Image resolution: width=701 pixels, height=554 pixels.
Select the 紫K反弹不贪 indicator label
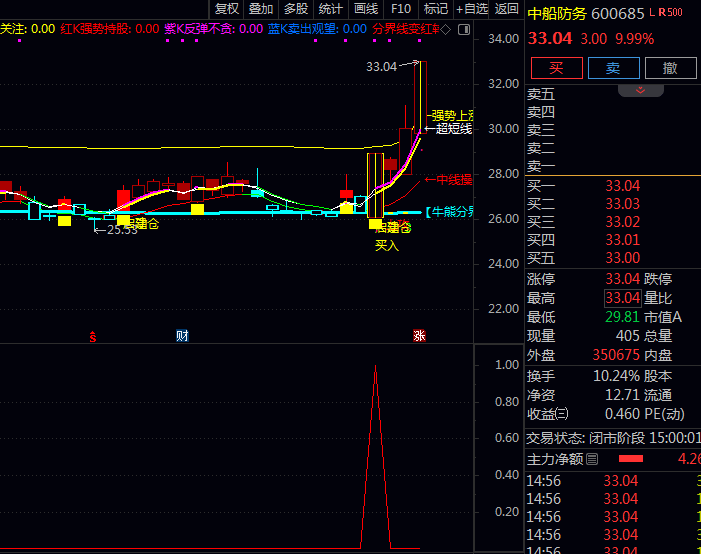click(x=213, y=29)
